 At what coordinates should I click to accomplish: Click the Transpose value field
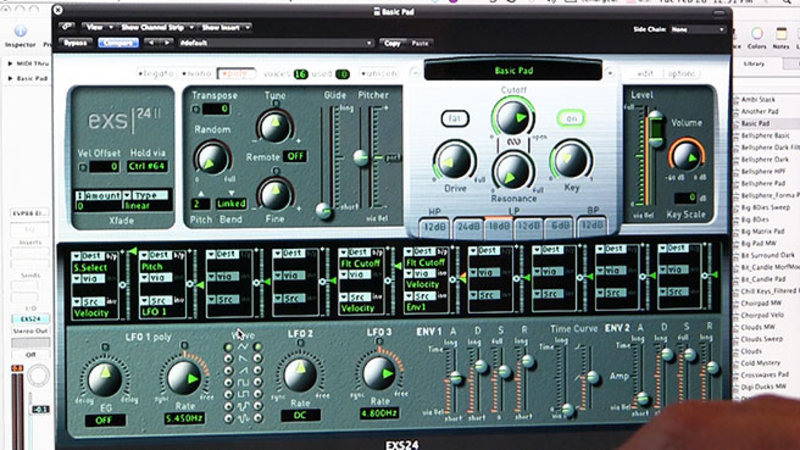point(215,109)
